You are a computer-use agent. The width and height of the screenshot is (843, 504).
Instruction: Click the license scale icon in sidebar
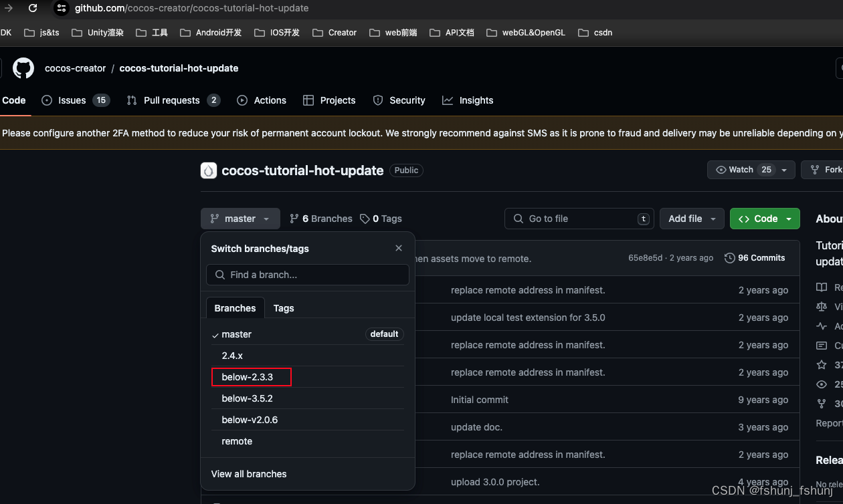pos(822,307)
